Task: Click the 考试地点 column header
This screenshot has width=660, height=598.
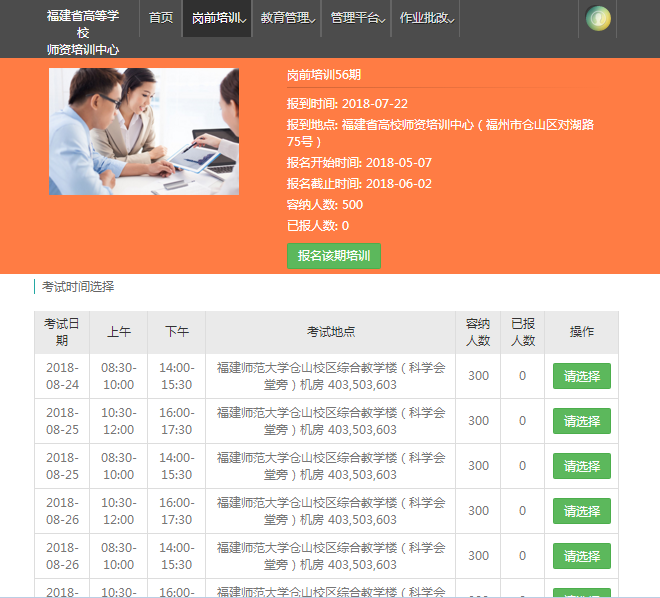Action: 330,332
